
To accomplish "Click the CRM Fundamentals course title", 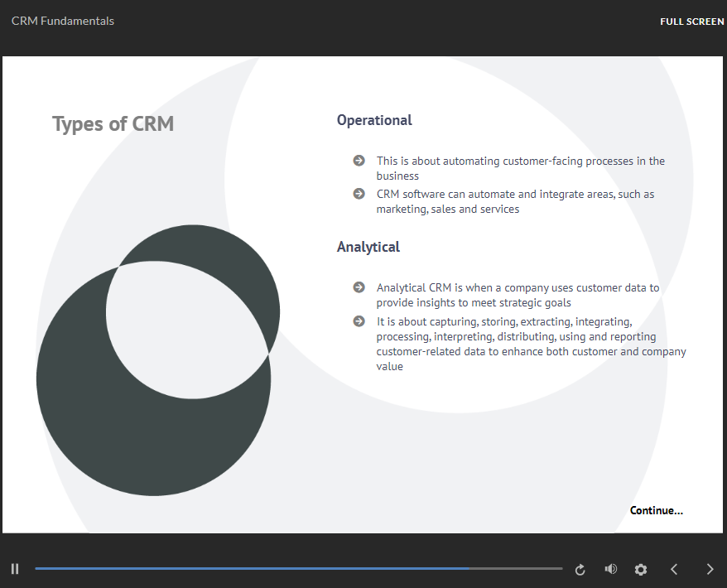I will [x=63, y=21].
